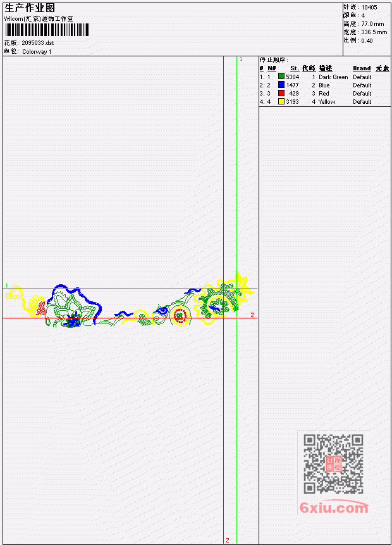
Task: Select the Yellow description text
Action: 327,102
